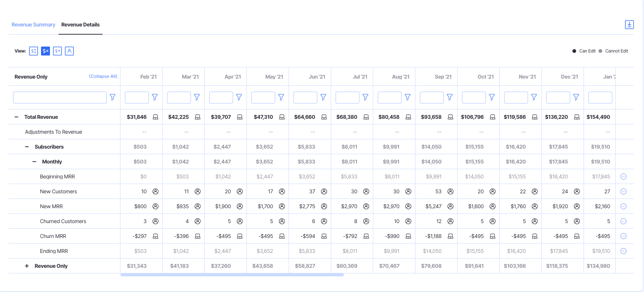Click the horizontal scrollbar under the table

[x=232, y=275]
